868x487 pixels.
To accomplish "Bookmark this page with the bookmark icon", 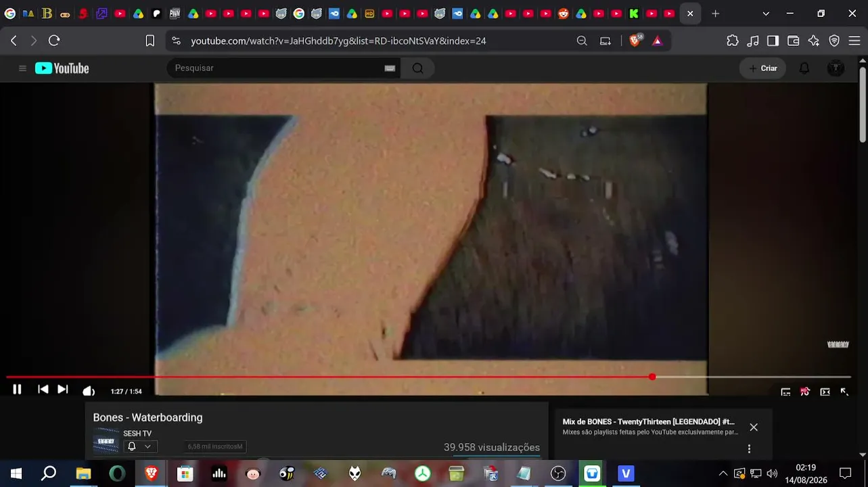I will (x=150, y=41).
